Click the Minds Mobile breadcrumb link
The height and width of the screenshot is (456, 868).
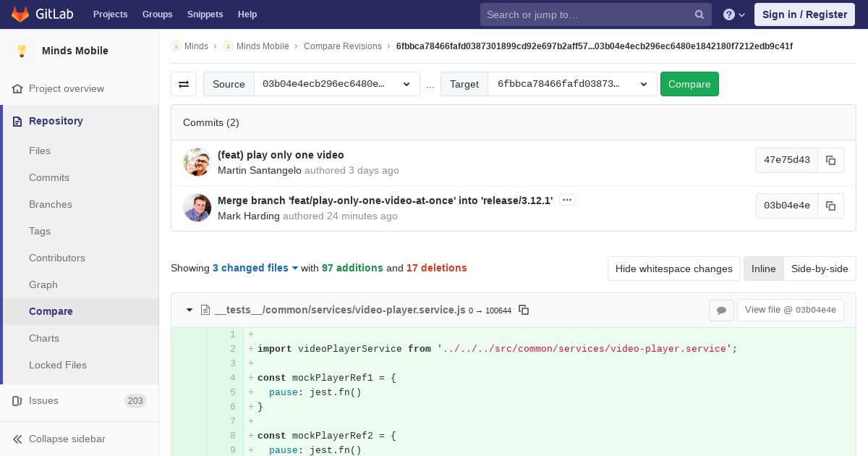click(x=263, y=46)
